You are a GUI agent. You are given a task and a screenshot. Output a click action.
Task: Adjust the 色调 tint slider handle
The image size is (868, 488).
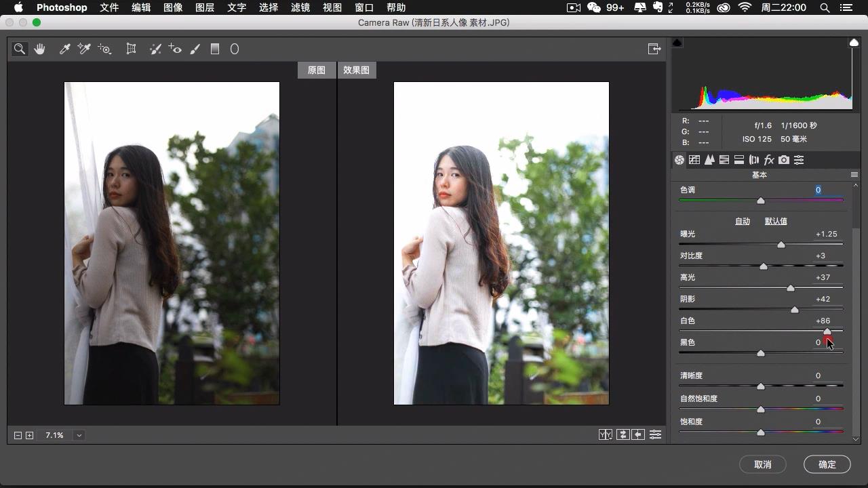point(761,201)
